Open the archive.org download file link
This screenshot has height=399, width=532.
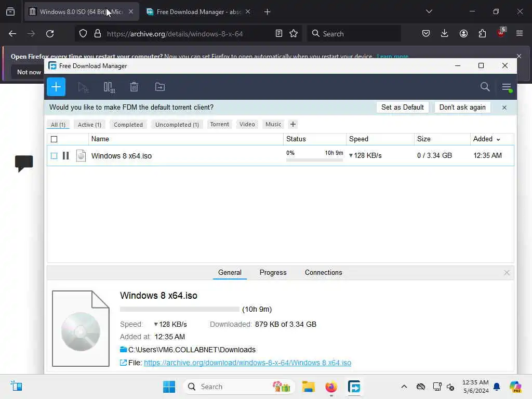[x=248, y=363]
